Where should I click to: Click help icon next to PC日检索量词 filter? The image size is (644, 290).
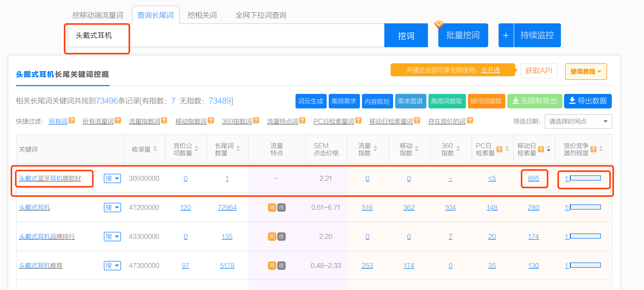pyautogui.click(x=358, y=120)
